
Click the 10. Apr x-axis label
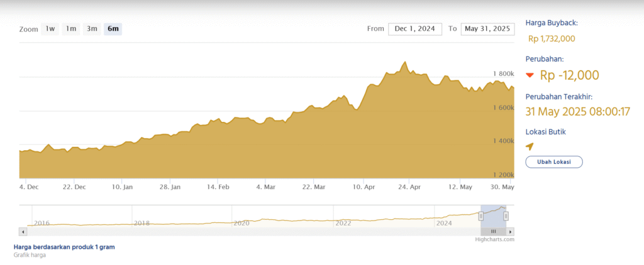tap(364, 187)
